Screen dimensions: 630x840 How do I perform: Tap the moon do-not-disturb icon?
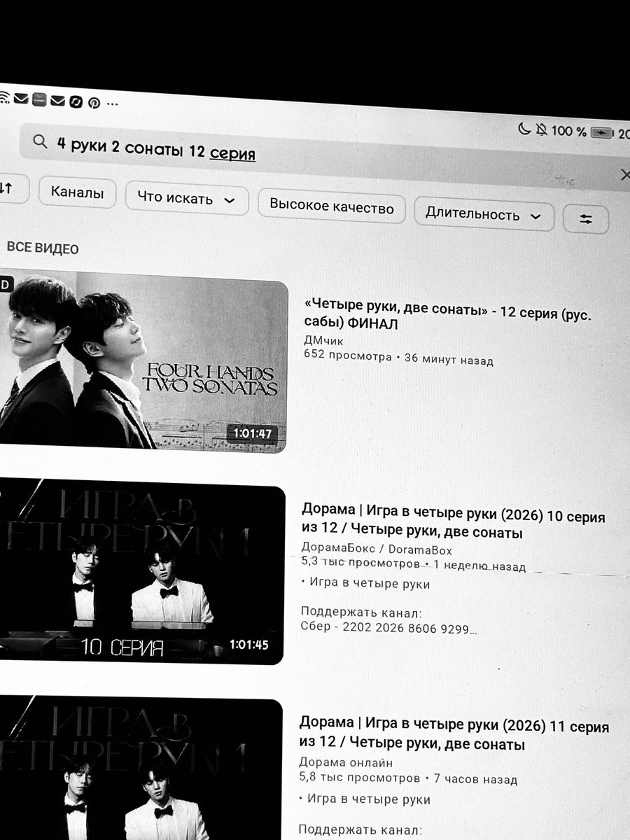click(x=524, y=128)
